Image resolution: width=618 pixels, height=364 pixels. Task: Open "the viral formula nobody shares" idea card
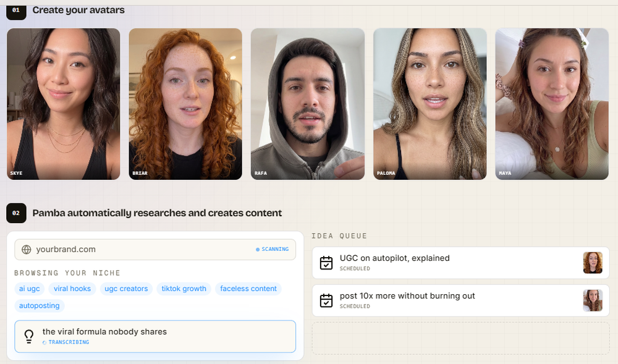155,336
